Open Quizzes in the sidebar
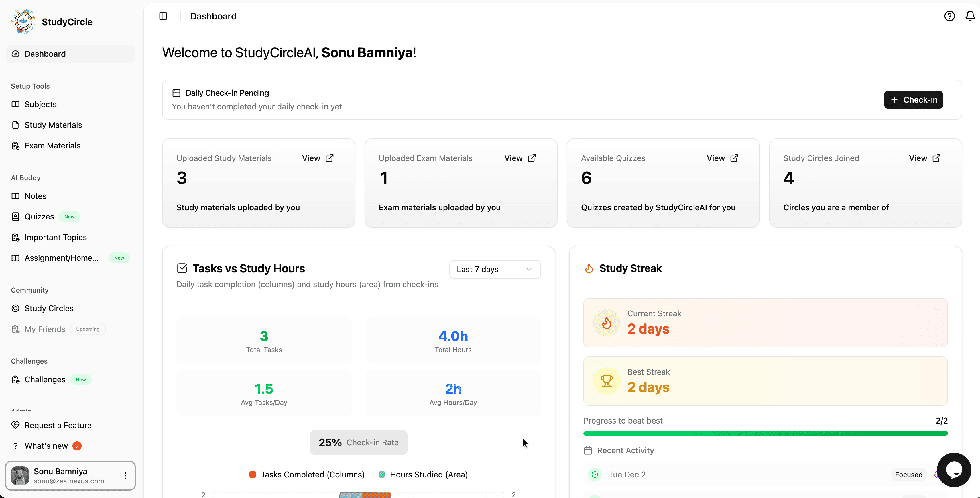980x498 pixels. click(39, 217)
